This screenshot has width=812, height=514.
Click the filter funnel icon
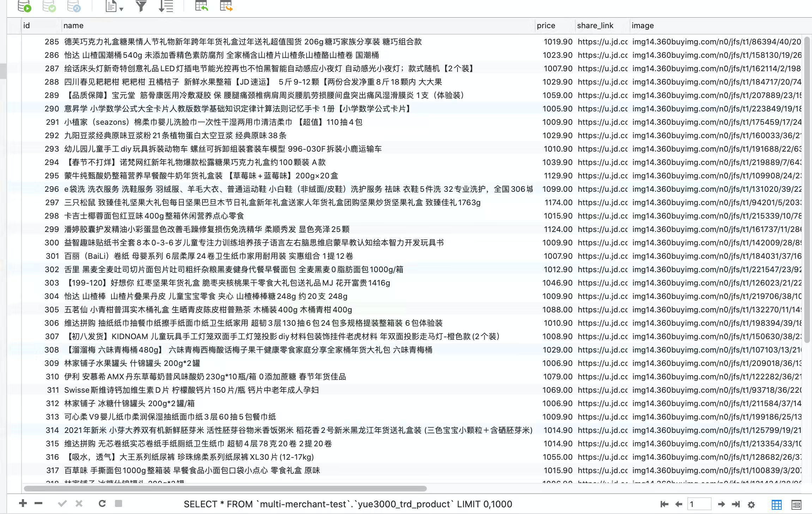pyautogui.click(x=141, y=6)
